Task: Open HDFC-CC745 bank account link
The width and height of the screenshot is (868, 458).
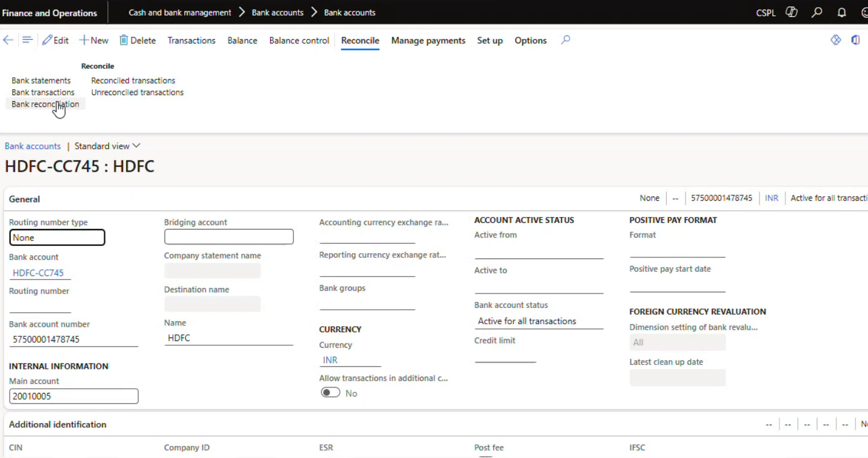Action: click(x=38, y=273)
